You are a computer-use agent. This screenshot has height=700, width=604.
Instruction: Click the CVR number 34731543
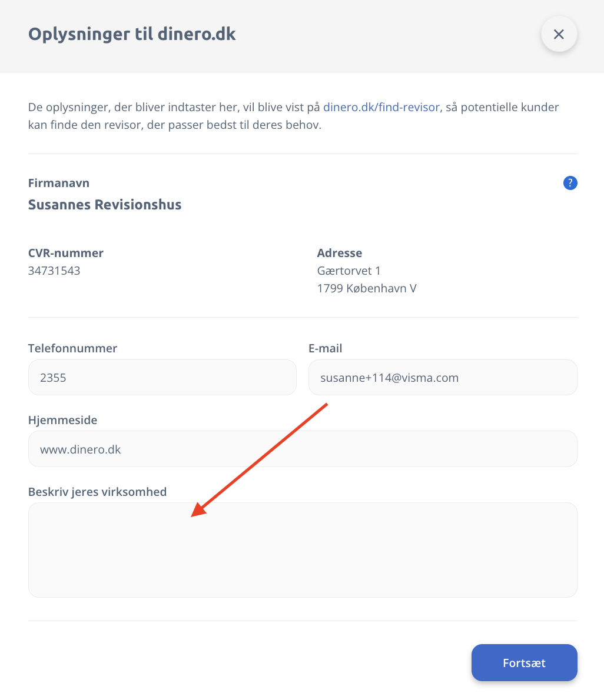[x=54, y=271]
